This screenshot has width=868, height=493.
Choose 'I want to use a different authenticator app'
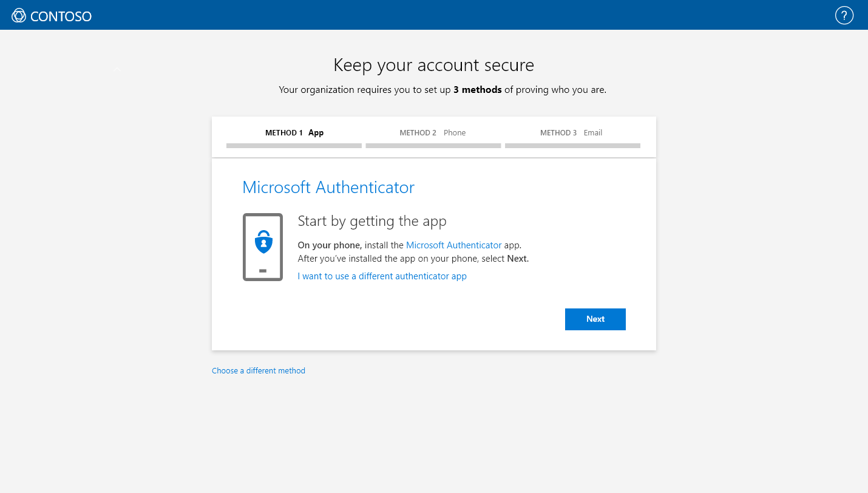coord(382,276)
